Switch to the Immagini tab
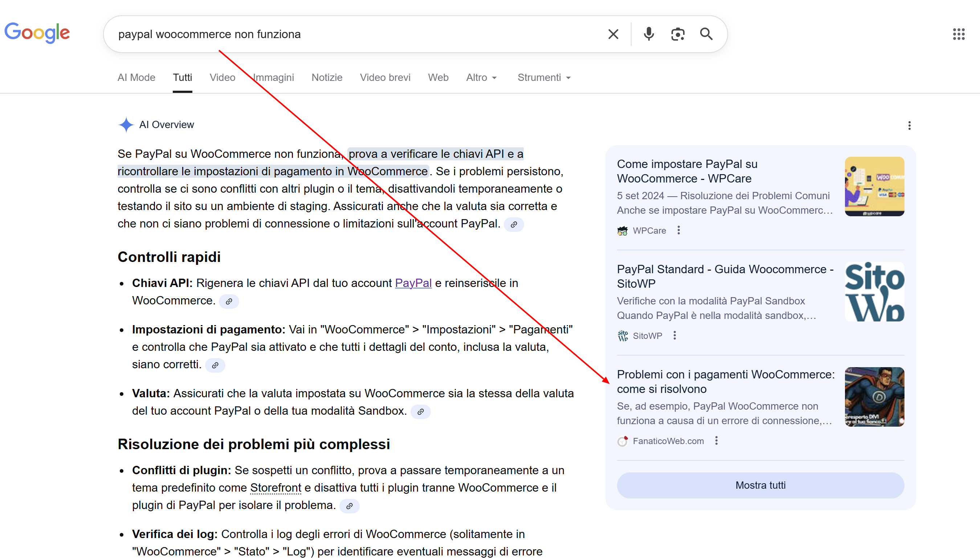980x558 pixels. tap(273, 77)
